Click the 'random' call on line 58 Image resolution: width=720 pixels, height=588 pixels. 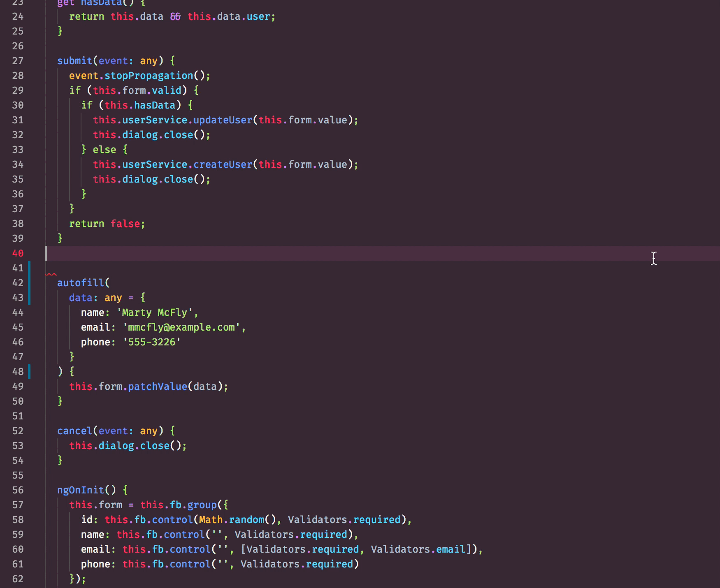pyautogui.click(x=246, y=520)
